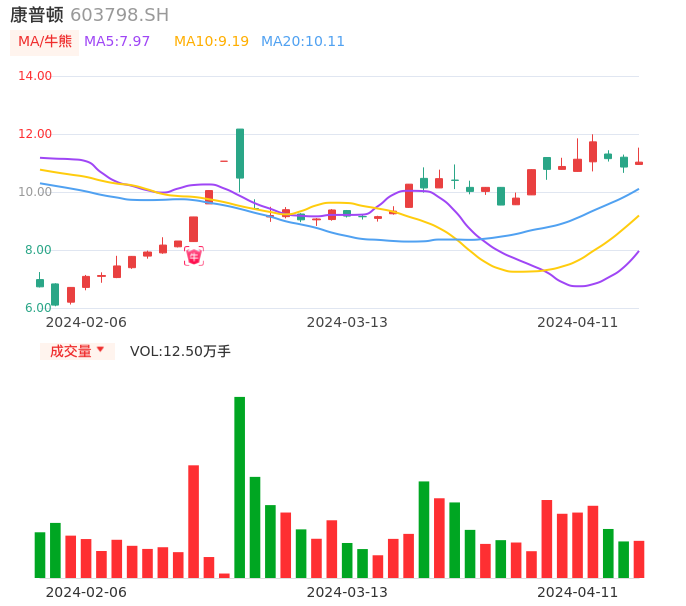Click the tall red volume bar left of the tallest green bar
This screenshot has width=686, height=606.
click(x=193, y=521)
